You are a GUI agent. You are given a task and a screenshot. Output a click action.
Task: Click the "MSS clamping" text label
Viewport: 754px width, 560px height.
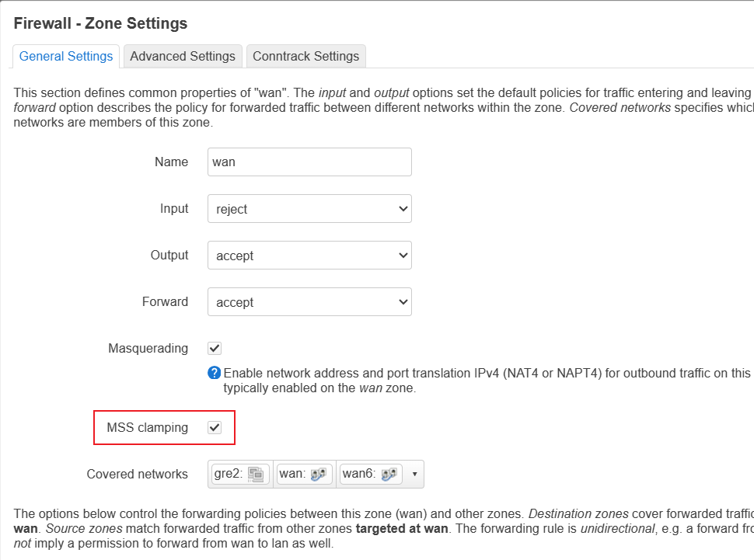coord(147,428)
